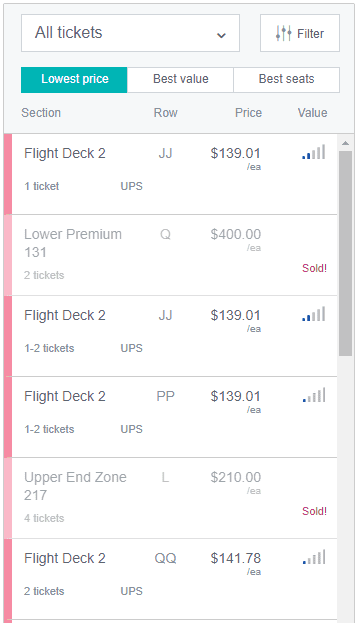The width and height of the screenshot is (362, 623).
Task: Open the All tickets dropdown
Action: pyautogui.click(x=130, y=33)
